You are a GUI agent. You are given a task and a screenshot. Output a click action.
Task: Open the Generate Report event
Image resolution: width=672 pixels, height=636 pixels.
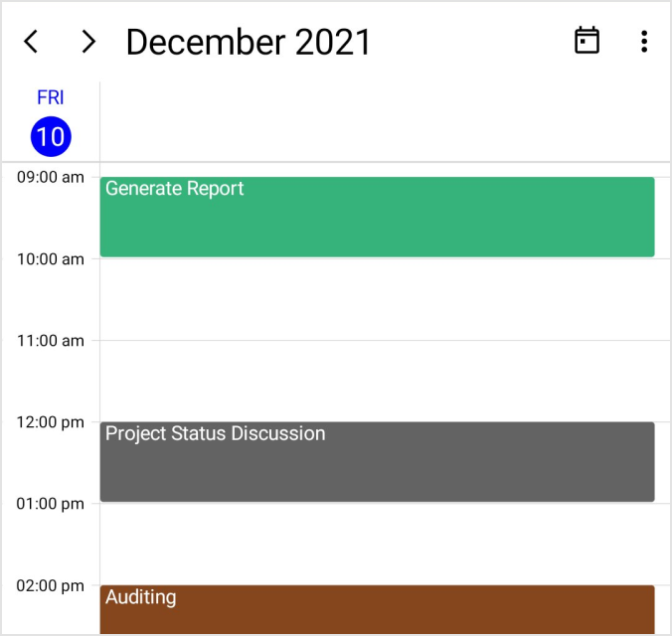377,217
